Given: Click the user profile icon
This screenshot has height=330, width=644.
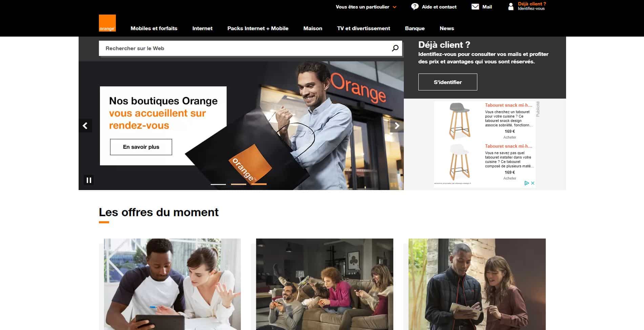Looking at the screenshot, I should pyautogui.click(x=511, y=6).
